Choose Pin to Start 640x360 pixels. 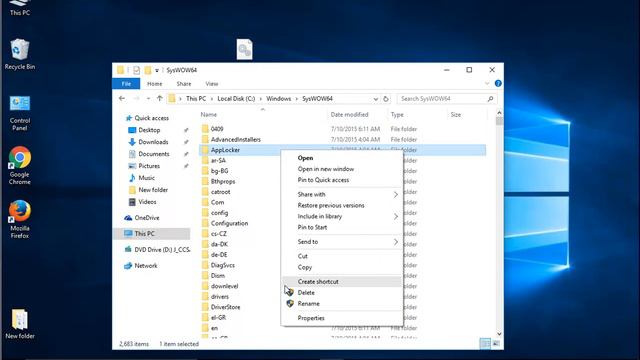coord(341,227)
